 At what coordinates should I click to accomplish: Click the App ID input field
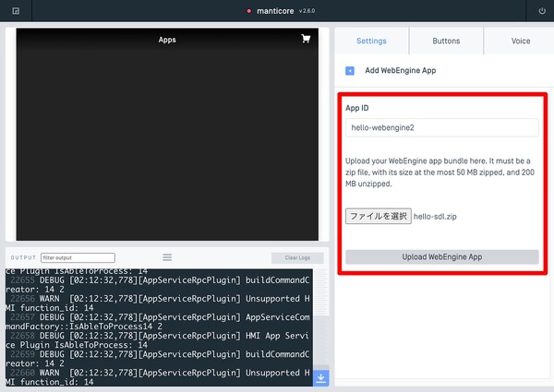442,127
